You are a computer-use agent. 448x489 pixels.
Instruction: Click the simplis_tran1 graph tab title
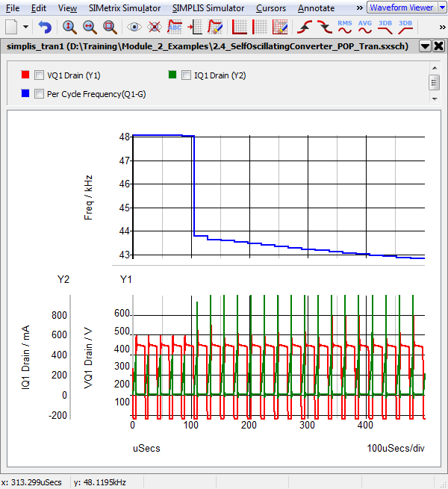click(209, 46)
